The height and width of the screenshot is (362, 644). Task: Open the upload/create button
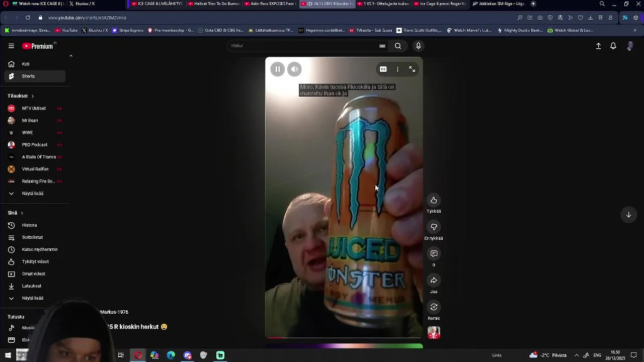point(598,46)
